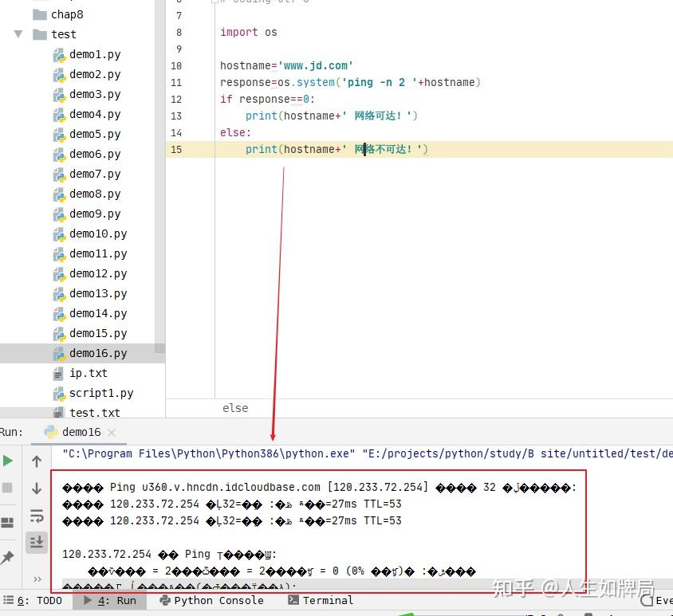Open the restore layout icon in the run panel
Viewport: 673px width, 616px height.
[8, 523]
